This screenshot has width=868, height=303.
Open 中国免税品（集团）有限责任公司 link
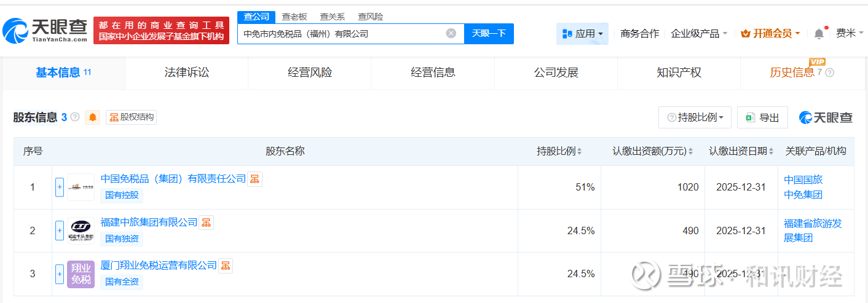click(173, 179)
